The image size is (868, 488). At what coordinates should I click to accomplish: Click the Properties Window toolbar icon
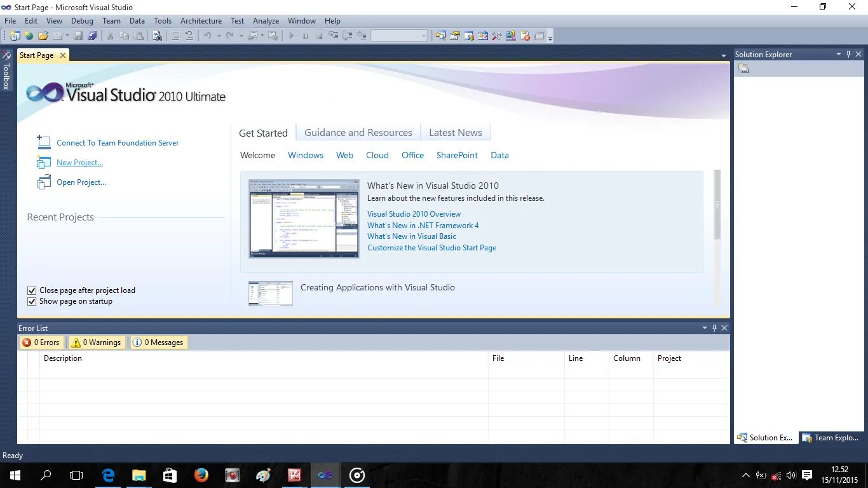click(x=455, y=36)
